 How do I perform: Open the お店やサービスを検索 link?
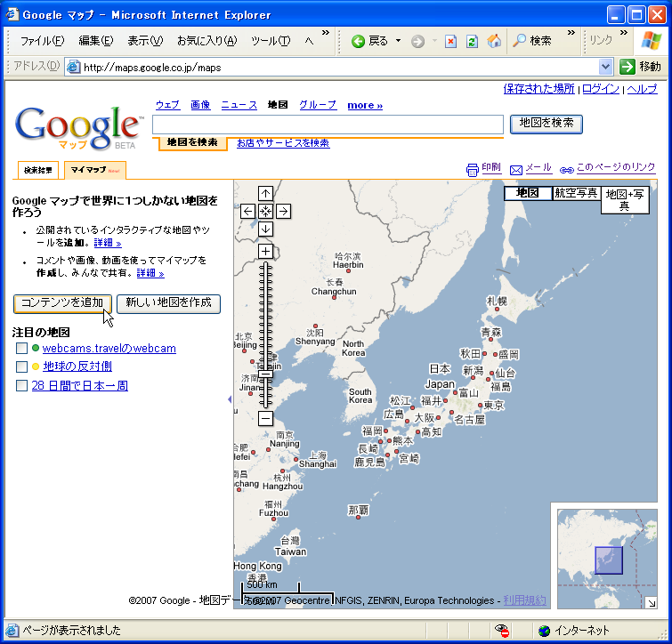[283, 143]
